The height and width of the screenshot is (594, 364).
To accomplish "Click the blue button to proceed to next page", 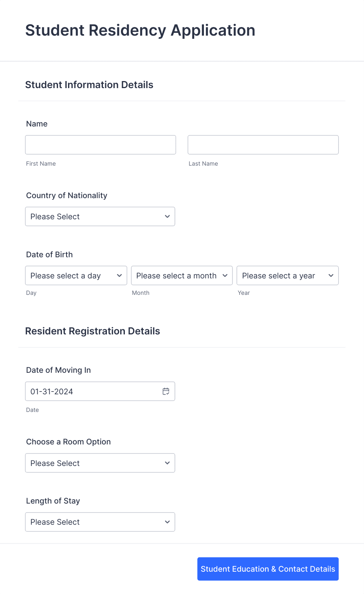I will (x=268, y=569).
